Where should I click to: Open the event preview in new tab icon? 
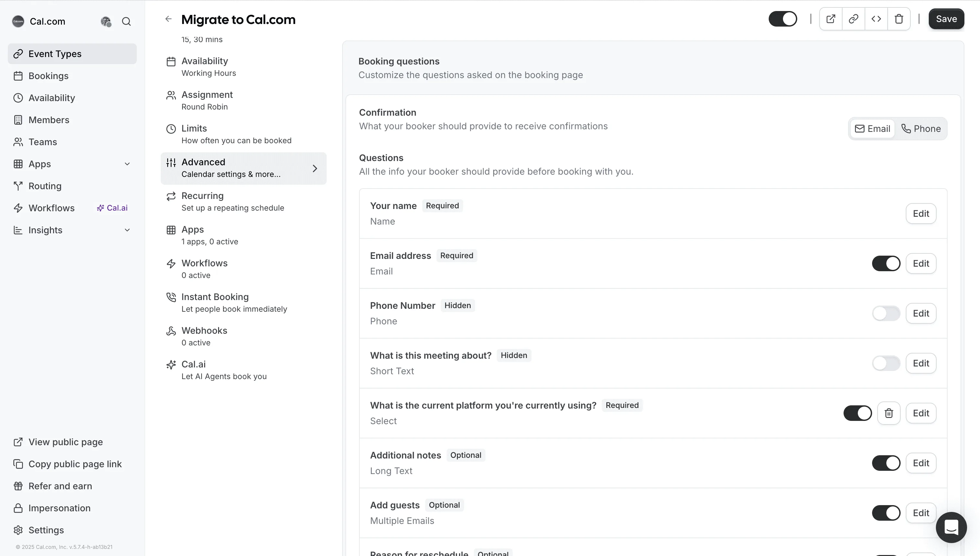tap(831, 19)
